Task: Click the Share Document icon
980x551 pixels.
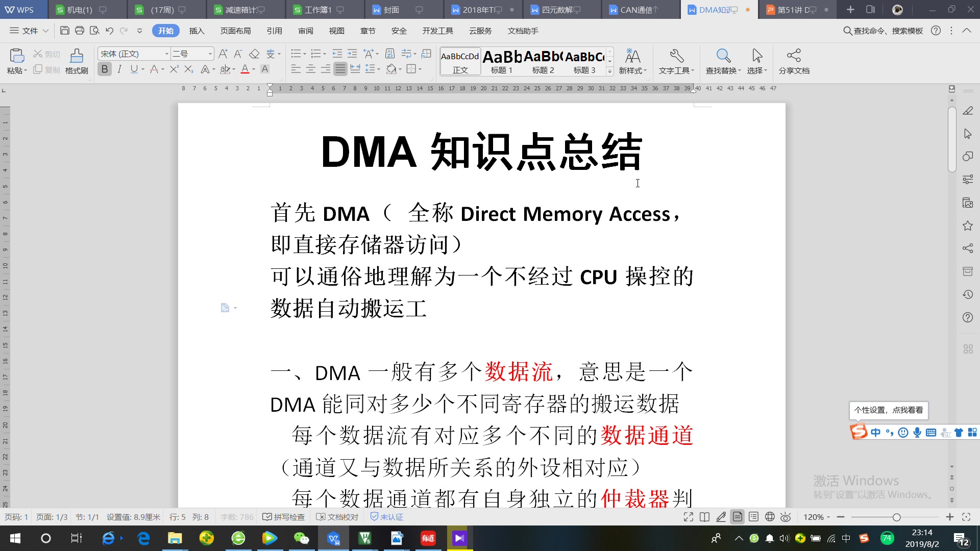Action: coord(794,55)
